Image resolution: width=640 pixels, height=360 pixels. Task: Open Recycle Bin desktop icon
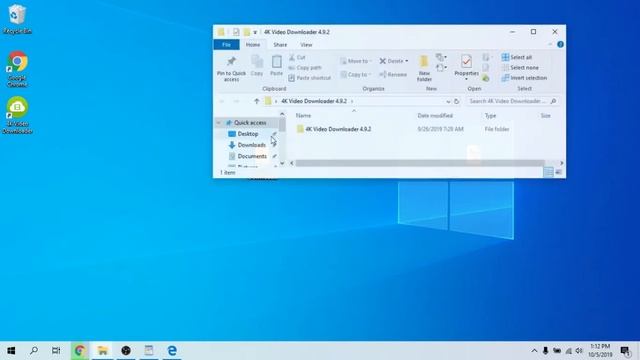[x=17, y=19]
